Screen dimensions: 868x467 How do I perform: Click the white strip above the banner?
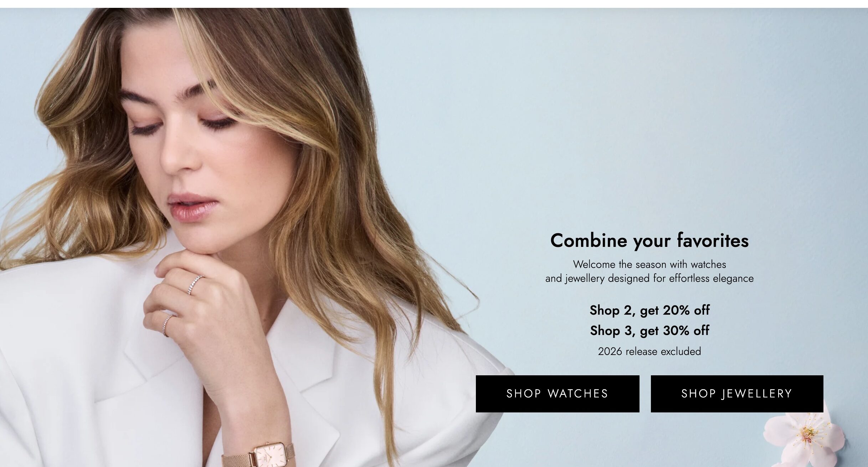tap(434, 4)
